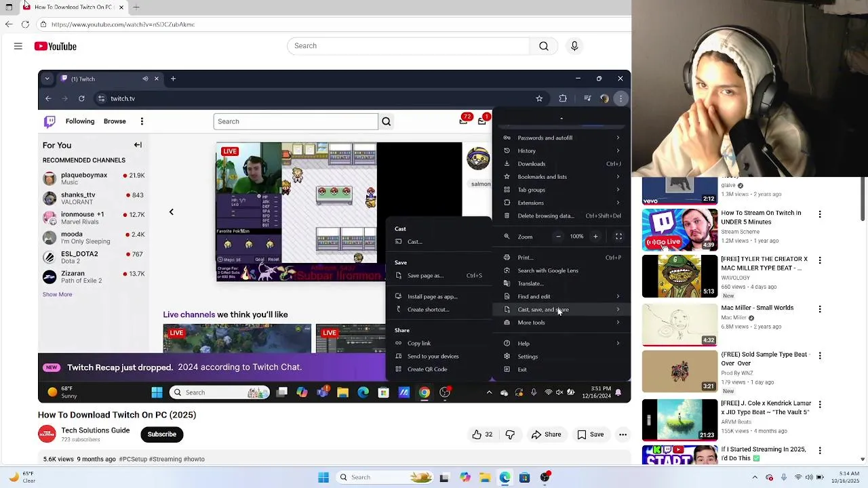This screenshot has height=488, width=868.
Task: Open OBS Studio on the outer taskbar
Action: click(x=545, y=477)
